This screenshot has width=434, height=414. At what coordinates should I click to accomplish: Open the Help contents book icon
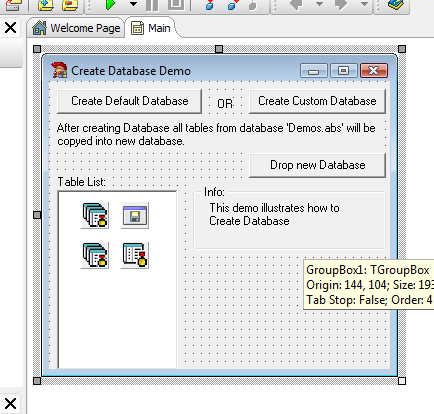tap(396, 4)
